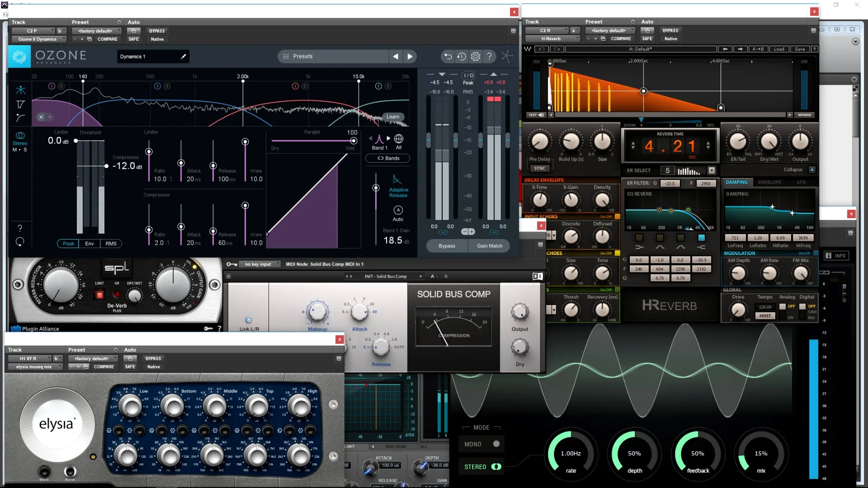Switch to LFO tab in H-Reverb
Viewport: 868px width, 488px height.
tap(801, 183)
